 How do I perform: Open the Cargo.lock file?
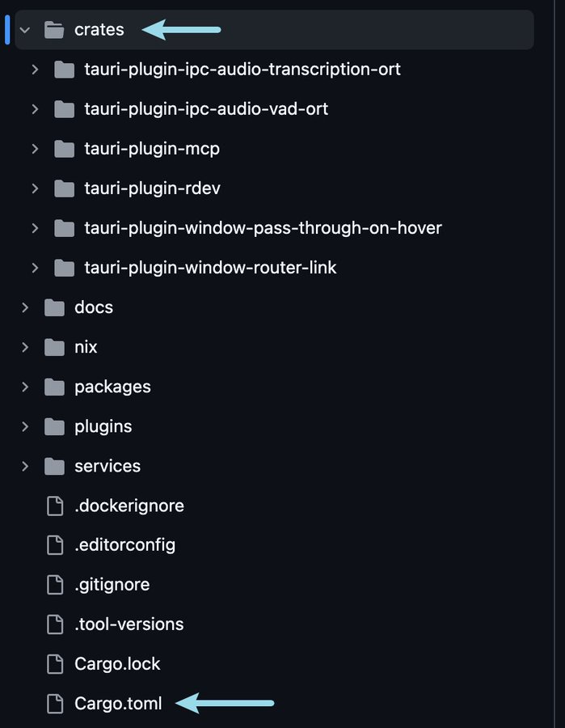pyautogui.click(x=118, y=663)
